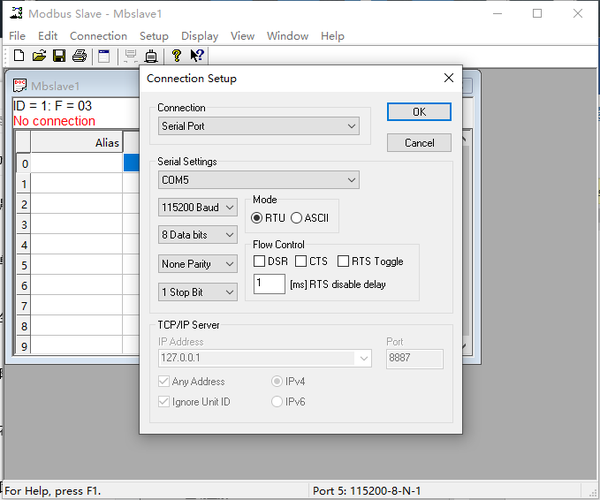
Task: Click the TCP/IP Port 8887 field
Action: click(415, 358)
